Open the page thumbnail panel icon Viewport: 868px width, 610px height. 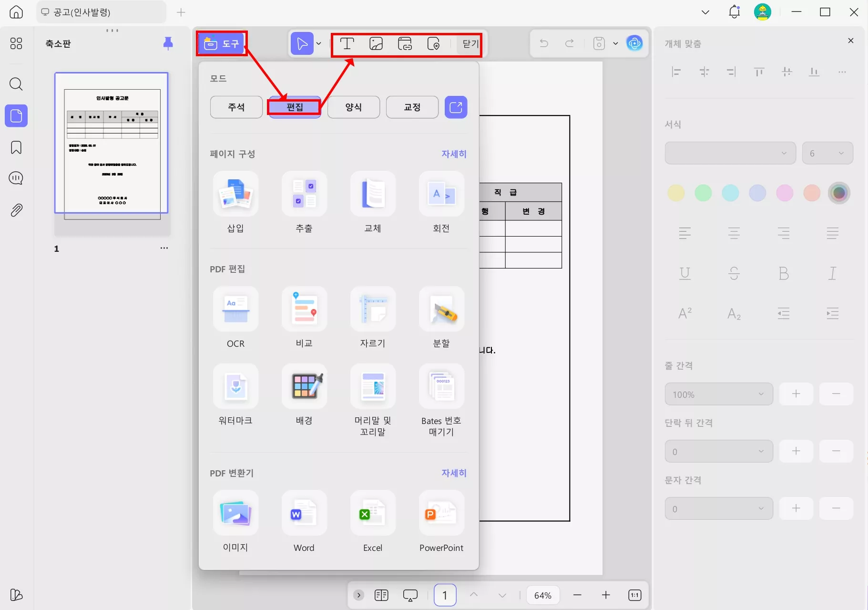point(16,116)
